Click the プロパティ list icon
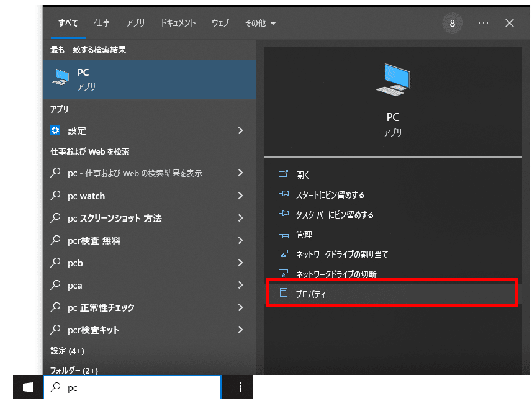532x401 pixels. (283, 292)
